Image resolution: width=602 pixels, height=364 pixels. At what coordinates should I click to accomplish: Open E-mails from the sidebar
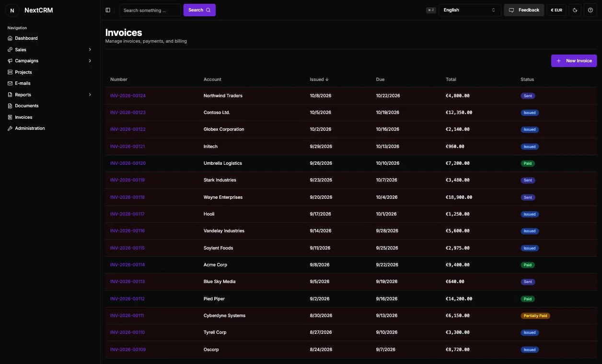pyautogui.click(x=23, y=83)
